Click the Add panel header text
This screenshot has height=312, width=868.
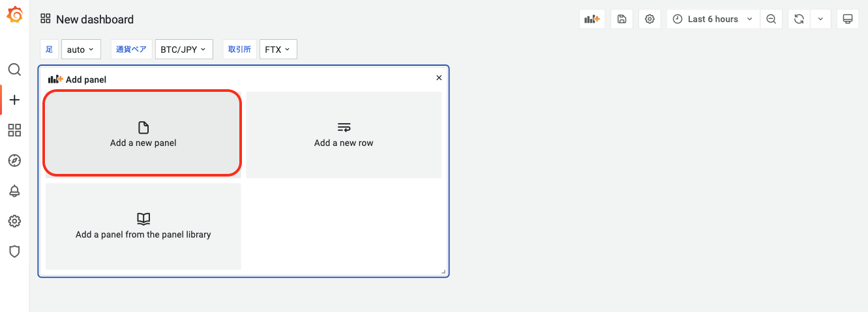pos(86,79)
